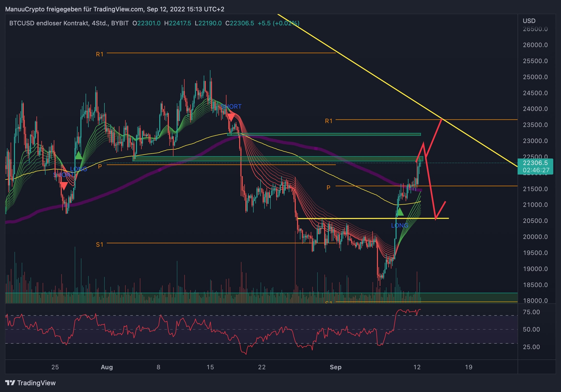The width and height of the screenshot is (561, 392).
Task: Select the green up-triangle marker above the September LONG label
Action: pyautogui.click(x=400, y=212)
